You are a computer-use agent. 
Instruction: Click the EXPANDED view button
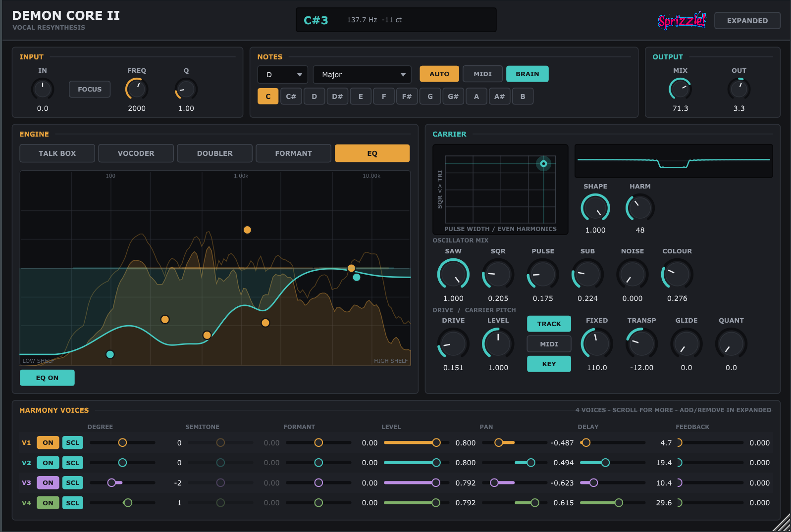[747, 21]
